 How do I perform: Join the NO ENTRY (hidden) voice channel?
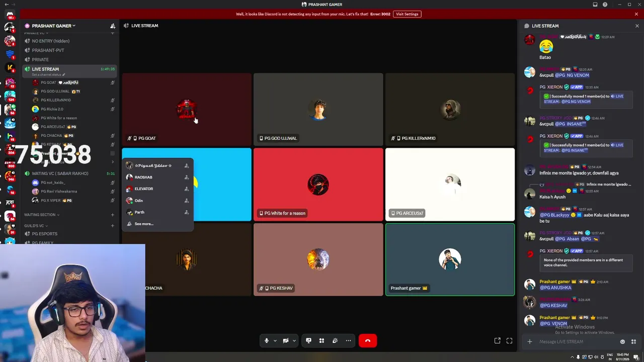[x=69, y=41]
